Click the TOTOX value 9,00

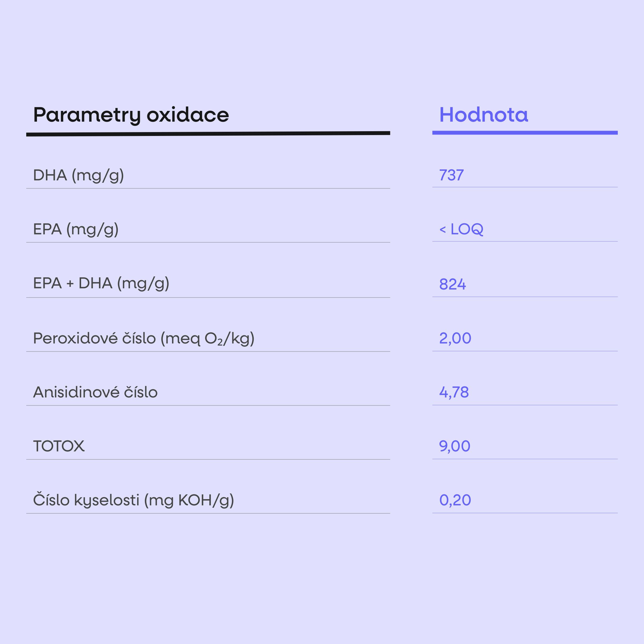pos(455,446)
